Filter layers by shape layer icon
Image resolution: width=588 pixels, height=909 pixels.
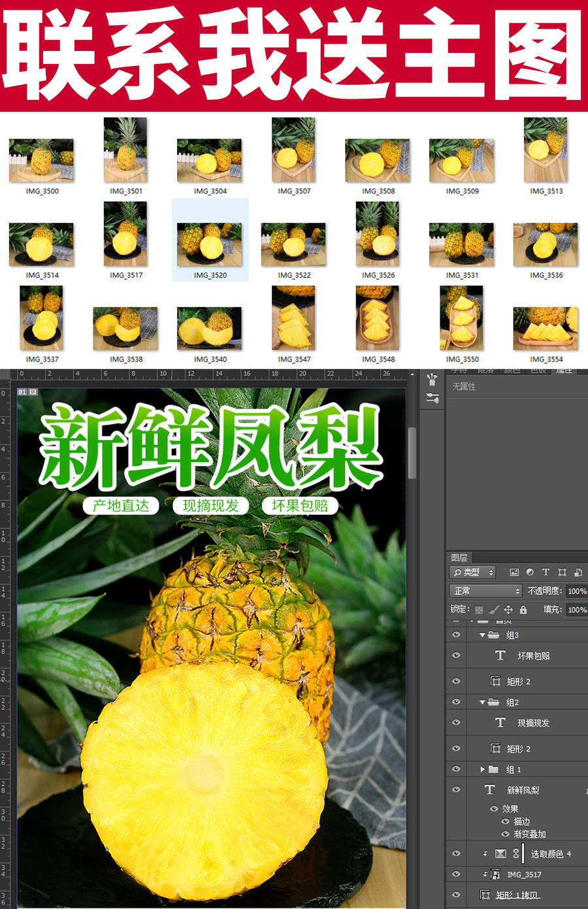click(x=562, y=572)
